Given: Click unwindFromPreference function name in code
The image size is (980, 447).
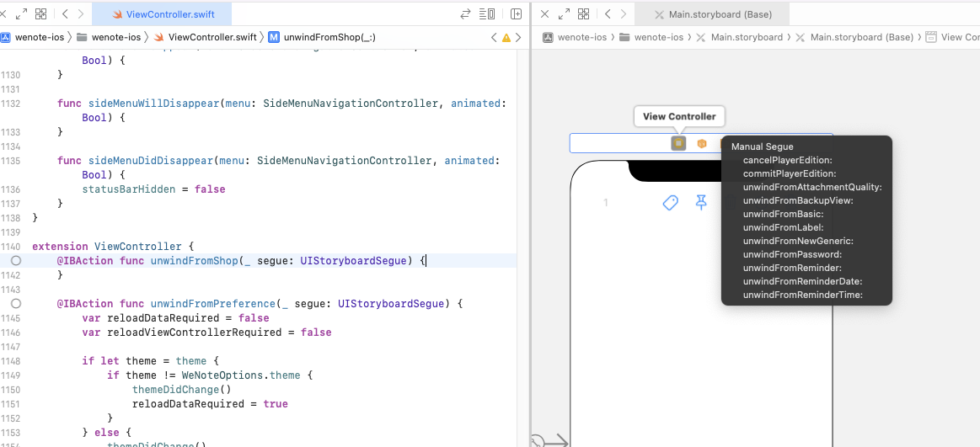Looking at the screenshot, I should [212, 303].
